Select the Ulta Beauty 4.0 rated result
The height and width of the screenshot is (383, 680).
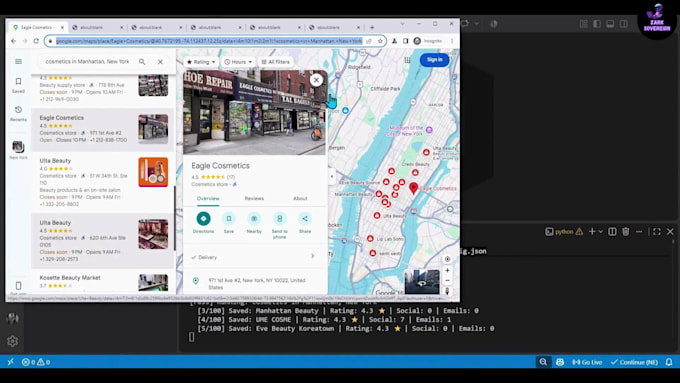102,182
